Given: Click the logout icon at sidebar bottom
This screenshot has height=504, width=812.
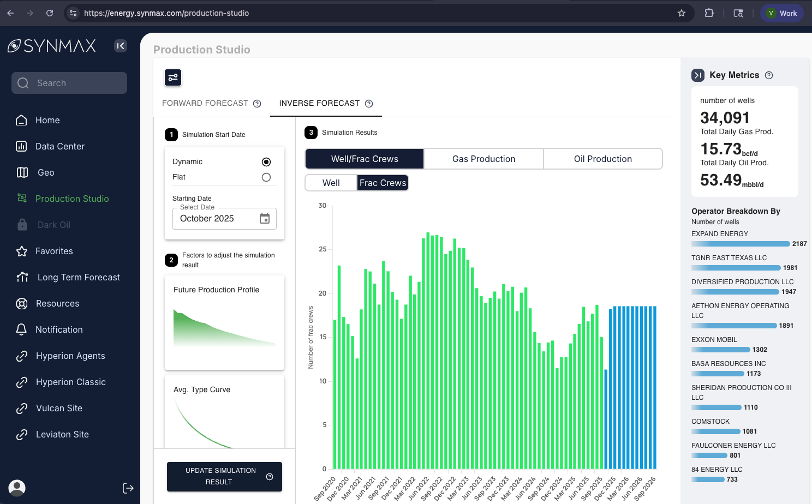Looking at the screenshot, I should (128, 488).
